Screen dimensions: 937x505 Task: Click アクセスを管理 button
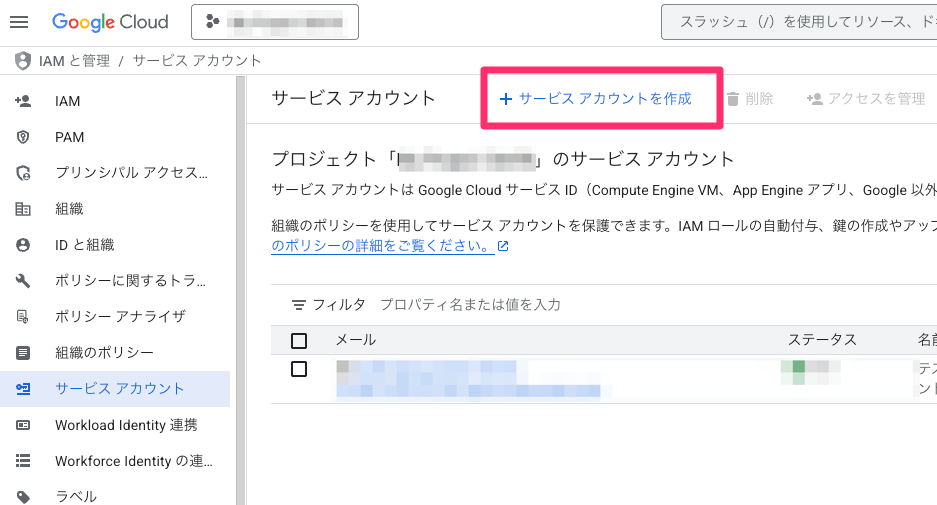pyautogui.click(x=866, y=99)
